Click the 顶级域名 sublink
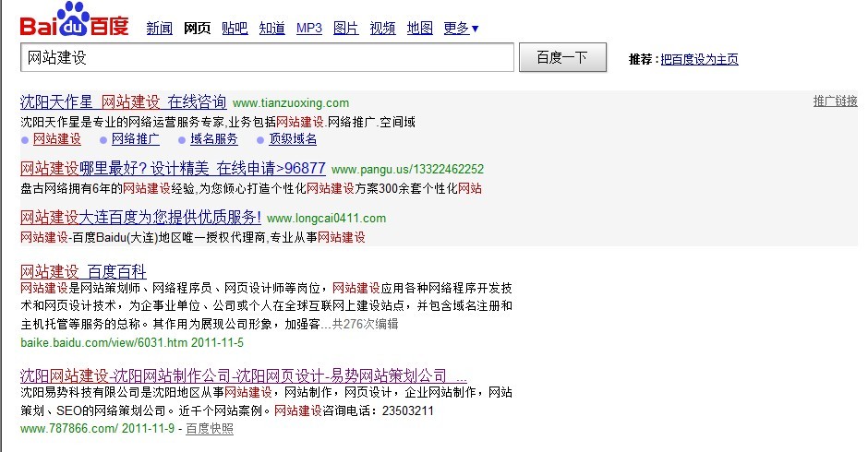The image size is (868, 452). click(292, 139)
